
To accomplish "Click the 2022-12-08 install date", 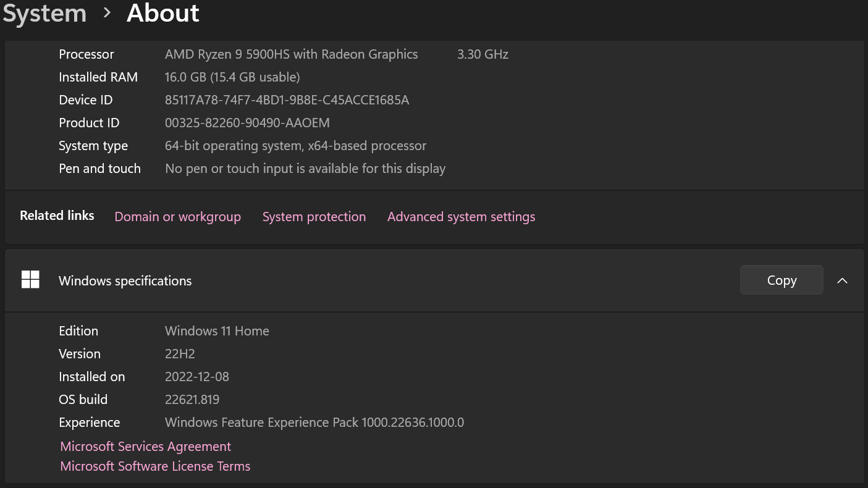I will pos(197,377).
